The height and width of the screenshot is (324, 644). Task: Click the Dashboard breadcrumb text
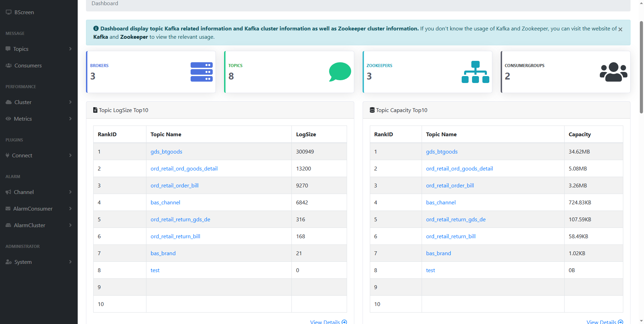coord(105,3)
